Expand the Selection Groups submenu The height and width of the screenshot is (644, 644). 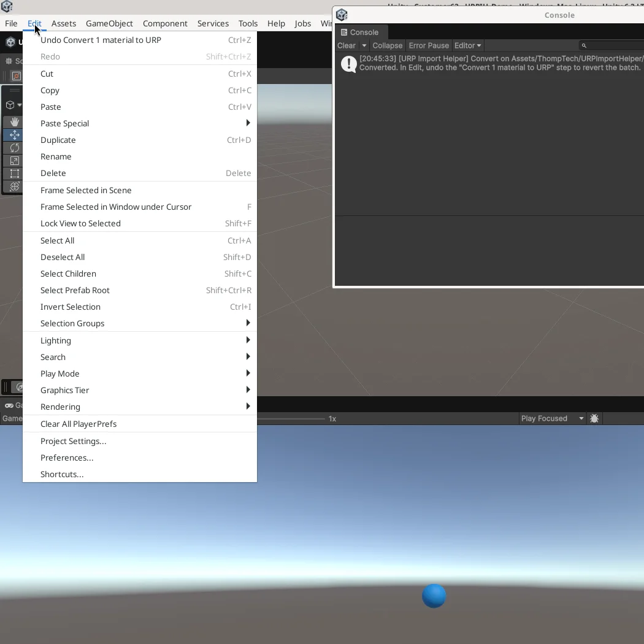[x=140, y=323]
